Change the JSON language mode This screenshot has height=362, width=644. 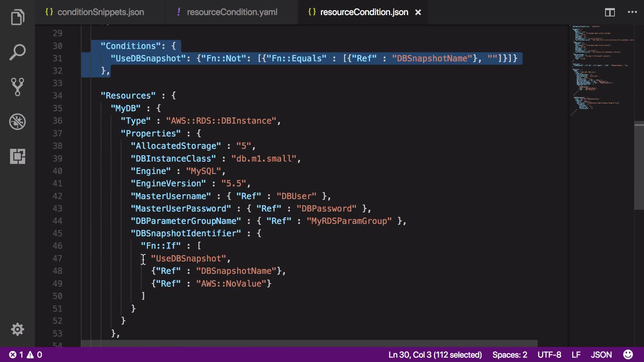pyautogui.click(x=601, y=355)
